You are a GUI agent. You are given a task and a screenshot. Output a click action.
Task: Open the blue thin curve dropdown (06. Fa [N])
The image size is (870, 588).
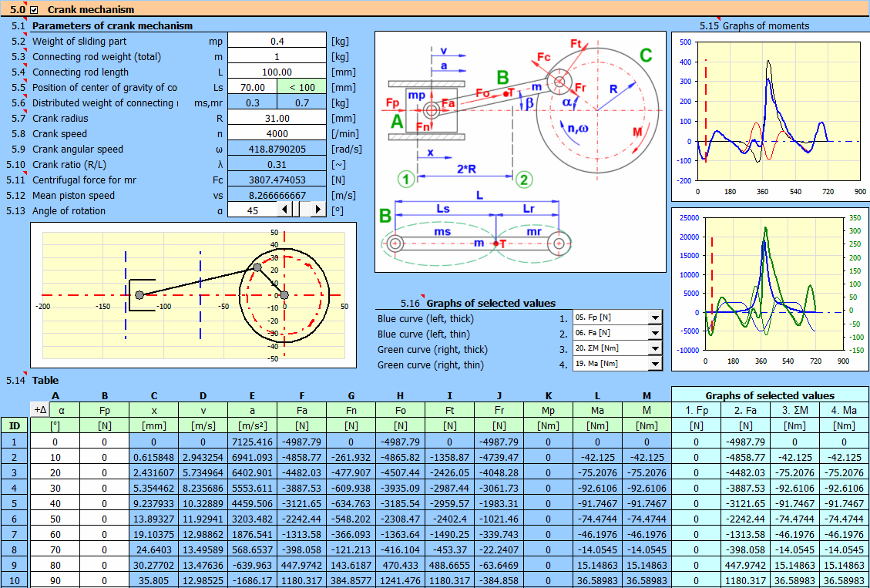click(x=655, y=334)
